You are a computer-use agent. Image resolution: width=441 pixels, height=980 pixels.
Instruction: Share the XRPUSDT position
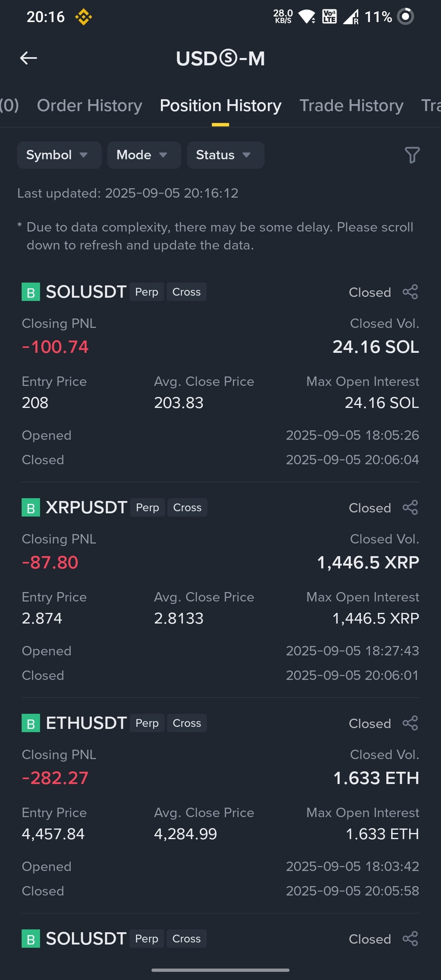pos(410,508)
